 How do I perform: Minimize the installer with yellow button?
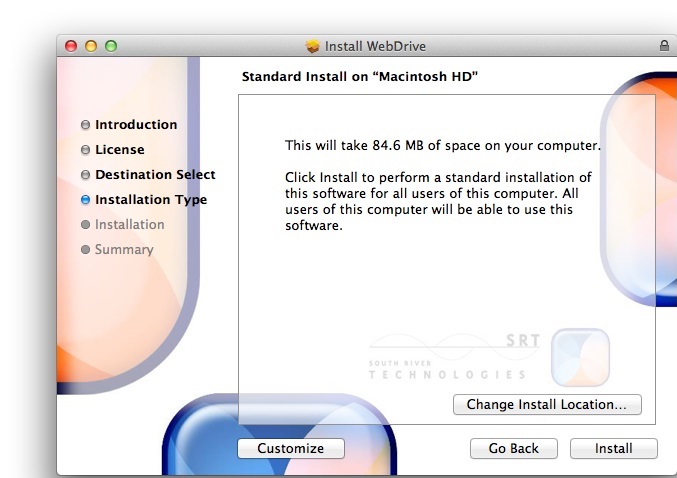(x=91, y=46)
